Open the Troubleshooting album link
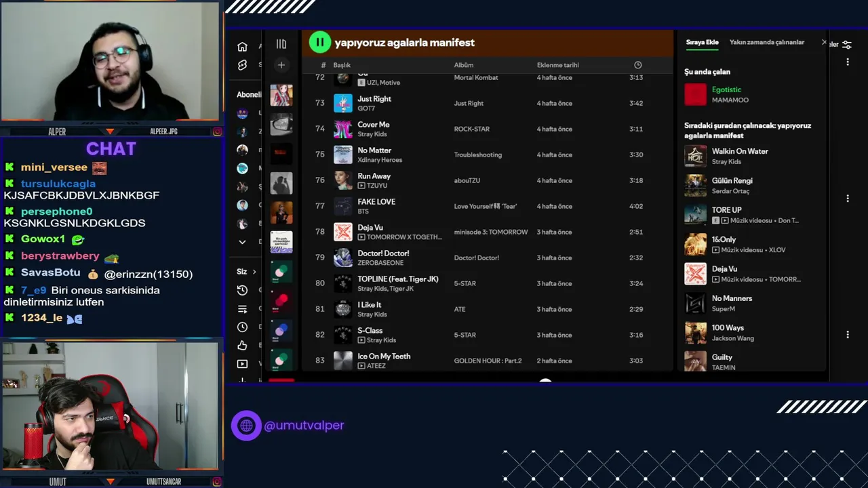The width and height of the screenshot is (868, 488). coord(477,155)
